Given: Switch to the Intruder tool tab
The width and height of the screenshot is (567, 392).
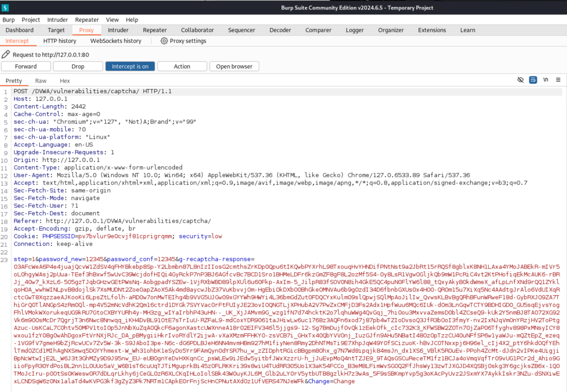Looking at the screenshot, I should pyautogui.click(x=118, y=30).
